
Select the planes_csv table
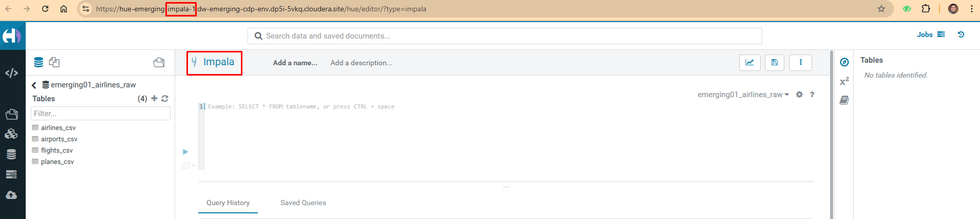pyautogui.click(x=58, y=161)
